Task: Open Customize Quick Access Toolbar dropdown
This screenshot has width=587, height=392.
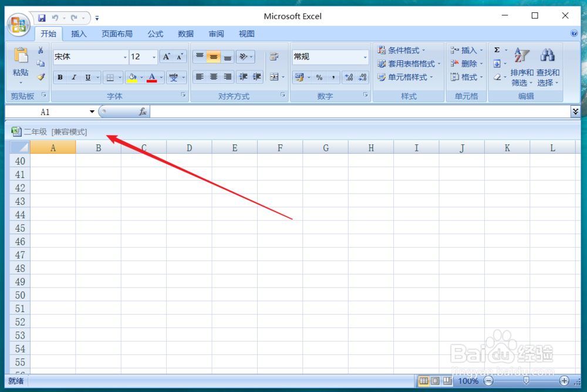Action: 97,18
